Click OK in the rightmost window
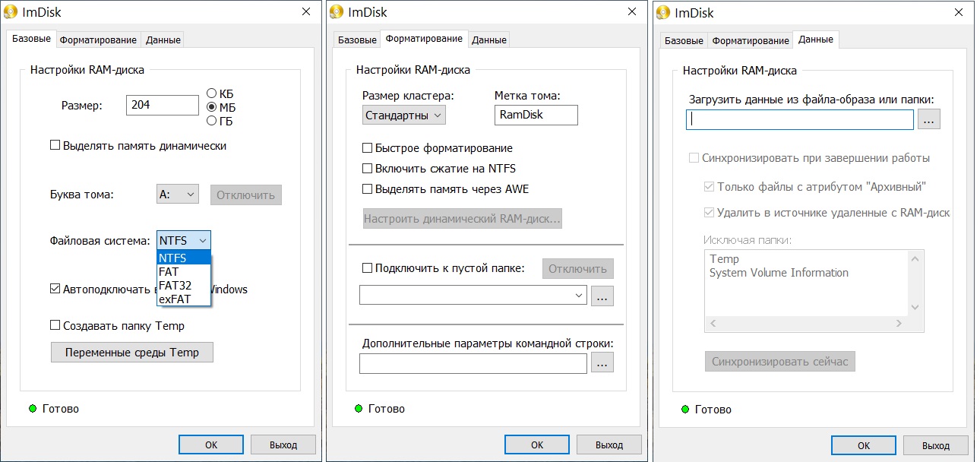The image size is (980, 462). 863,445
